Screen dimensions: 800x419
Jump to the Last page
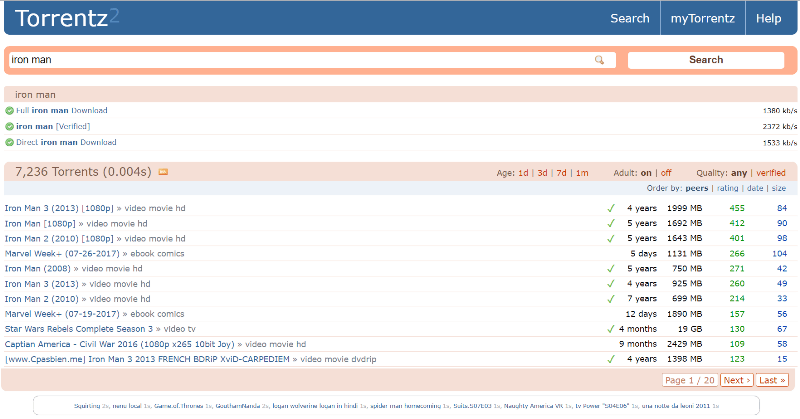(x=772, y=380)
